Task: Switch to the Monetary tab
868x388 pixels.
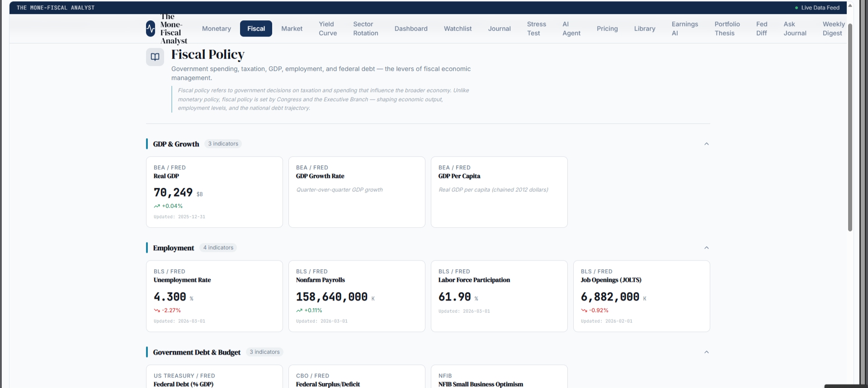Action: (217, 28)
